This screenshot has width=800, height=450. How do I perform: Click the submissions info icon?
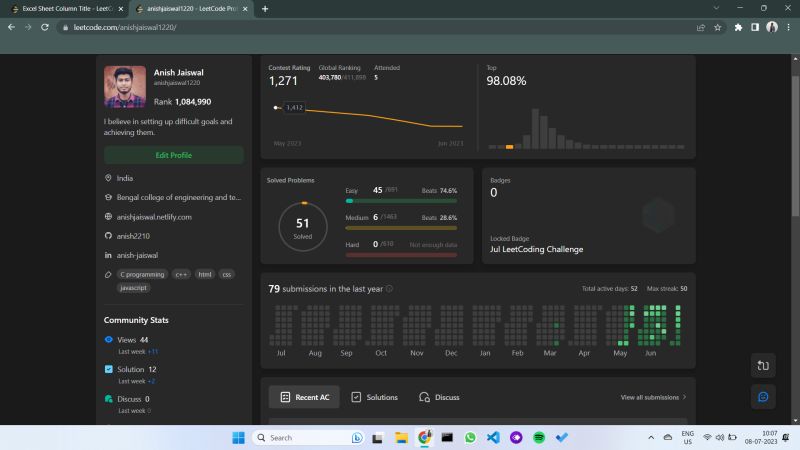tap(389, 289)
